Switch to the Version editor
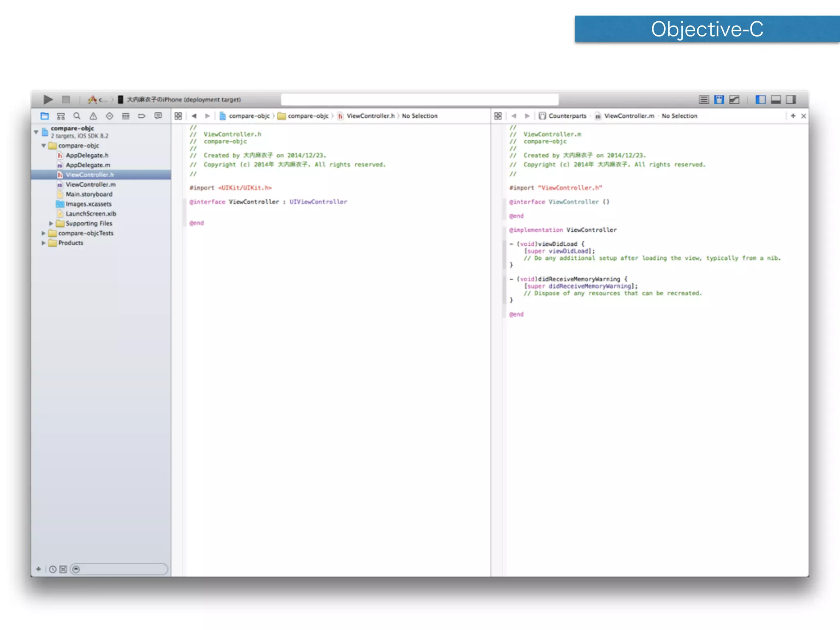This screenshot has width=840, height=630. pos(734,99)
